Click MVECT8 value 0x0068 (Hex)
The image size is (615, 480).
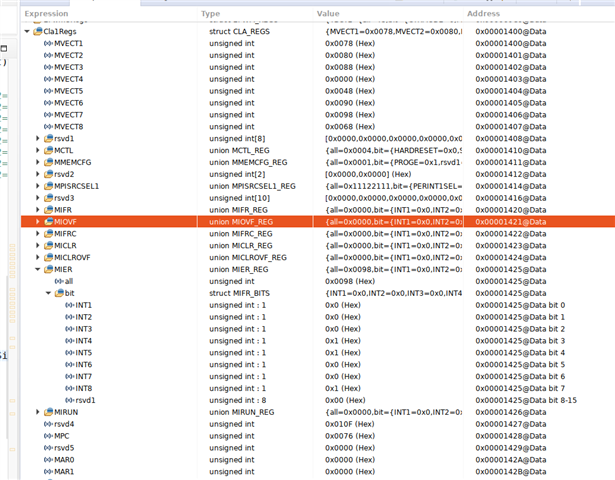(x=350, y=127)
